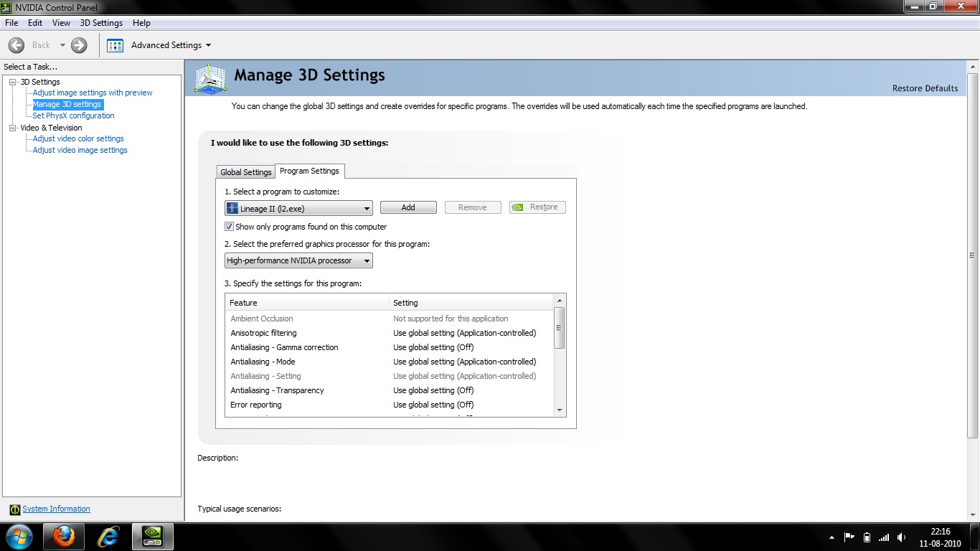Screen dimensions: 980x551
Task: Click the settings list scrollbar thumb
Action: click(560, 327)
